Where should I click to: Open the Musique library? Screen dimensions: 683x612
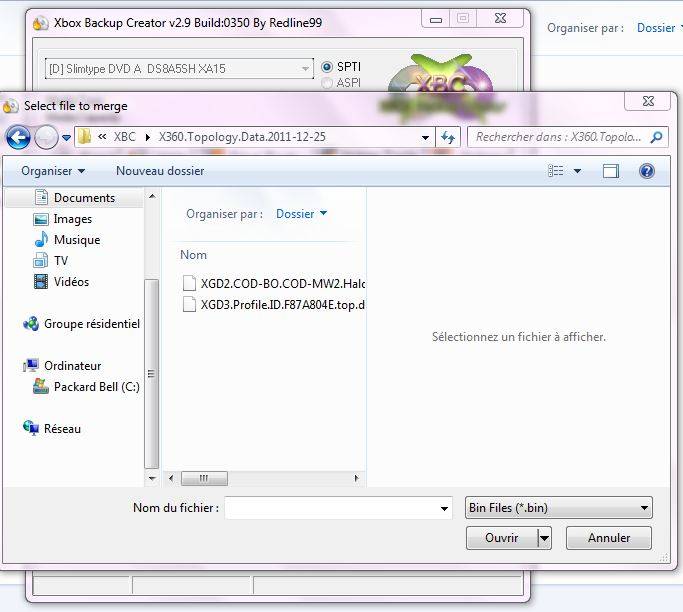click(x=77, y=240)
